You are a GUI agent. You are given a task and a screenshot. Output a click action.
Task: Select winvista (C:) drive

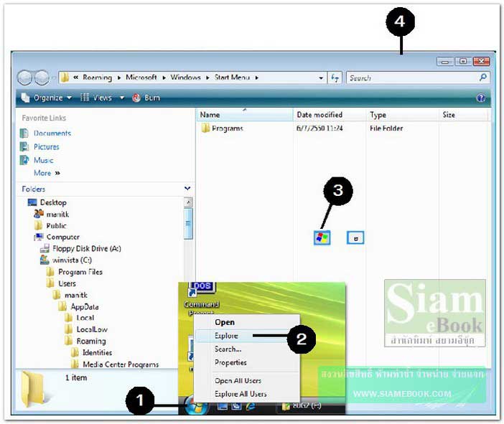pos(72,260)
